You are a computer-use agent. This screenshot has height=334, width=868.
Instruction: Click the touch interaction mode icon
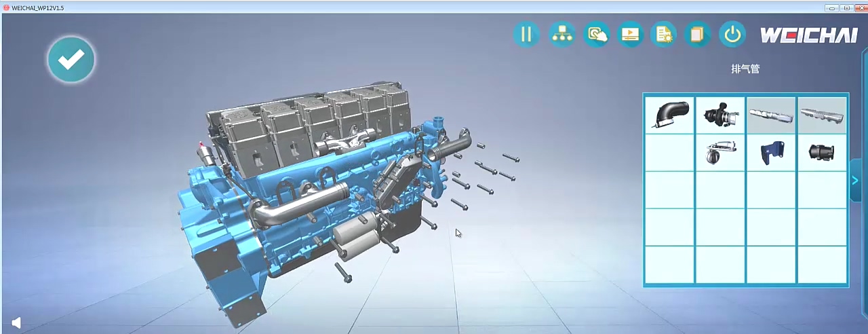point(597,34)
